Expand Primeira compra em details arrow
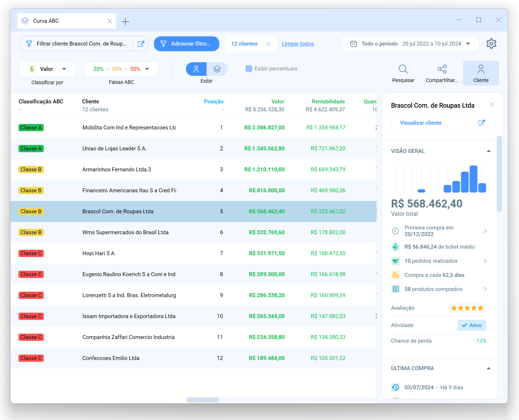Viewport: 519px width, 420px height. (485, 231)
